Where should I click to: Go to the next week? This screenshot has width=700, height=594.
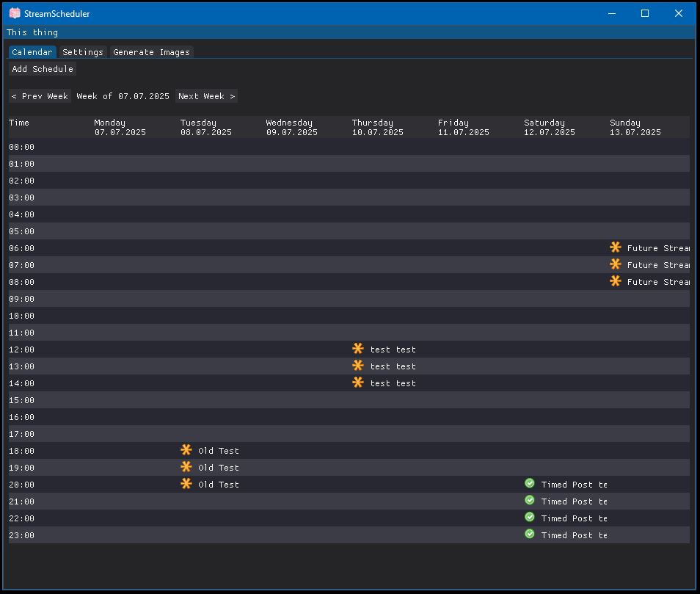pos(206,95)
